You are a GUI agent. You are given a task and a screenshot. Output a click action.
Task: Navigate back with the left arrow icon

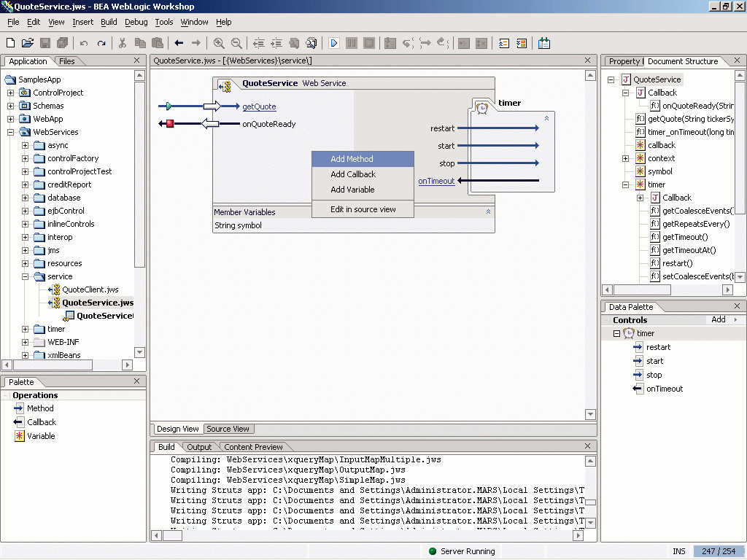point(179,43)
